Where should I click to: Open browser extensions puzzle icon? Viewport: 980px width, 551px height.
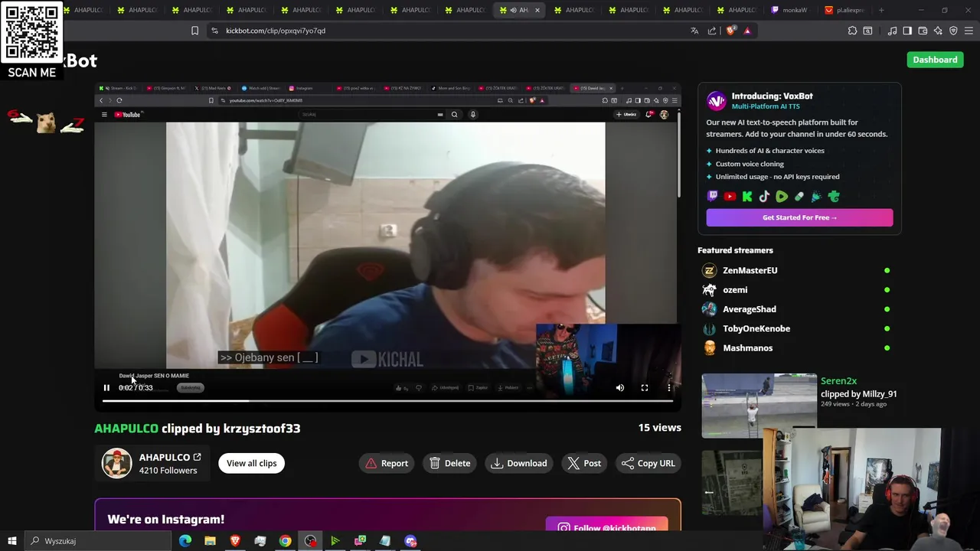[x=852, y=31]
